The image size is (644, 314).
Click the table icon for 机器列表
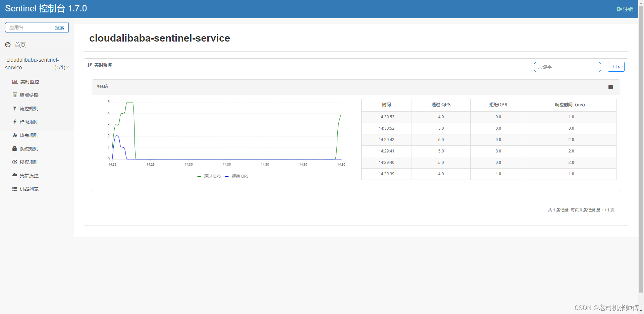[15, 189]
